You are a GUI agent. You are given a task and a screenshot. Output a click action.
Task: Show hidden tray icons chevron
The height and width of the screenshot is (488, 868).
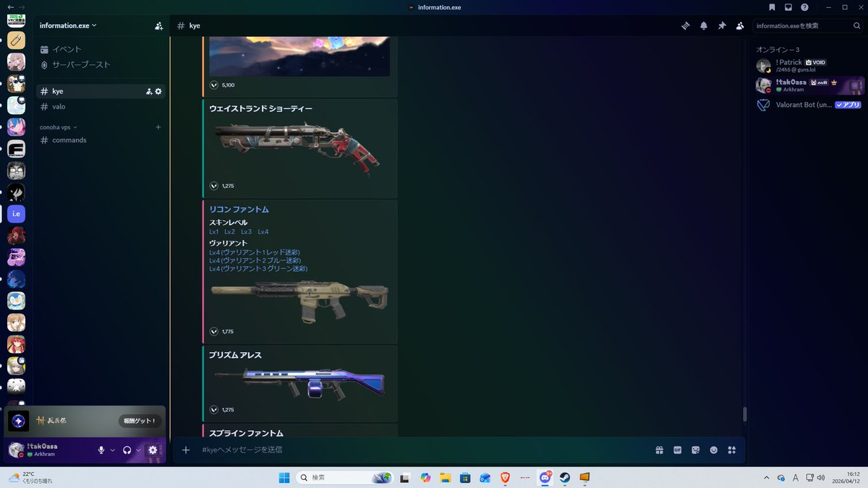tap(767, 478)
